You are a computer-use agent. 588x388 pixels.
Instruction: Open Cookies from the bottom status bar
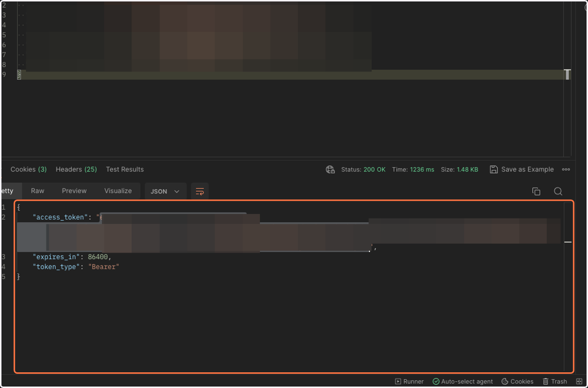point(517,382)
